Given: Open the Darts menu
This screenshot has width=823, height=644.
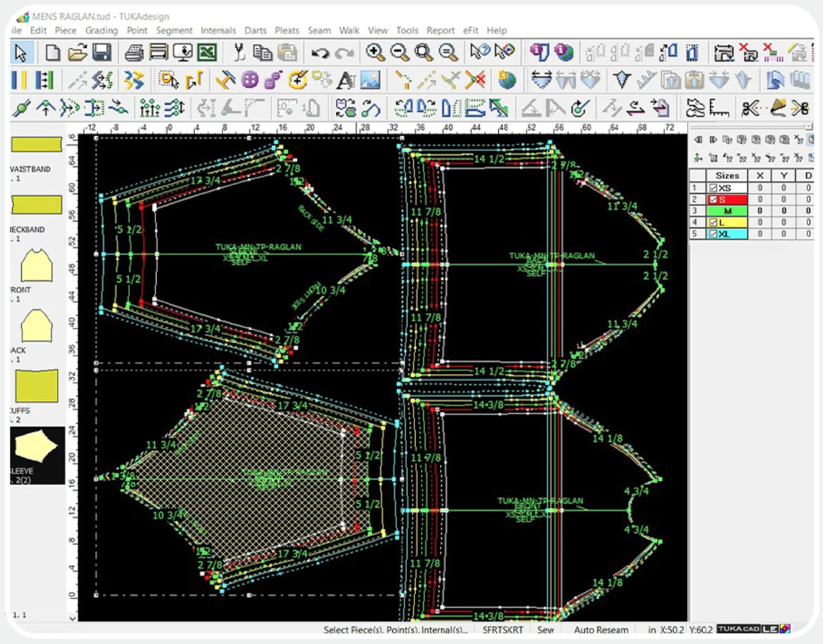Looking at the screenshot, I should tap(256, 30).
